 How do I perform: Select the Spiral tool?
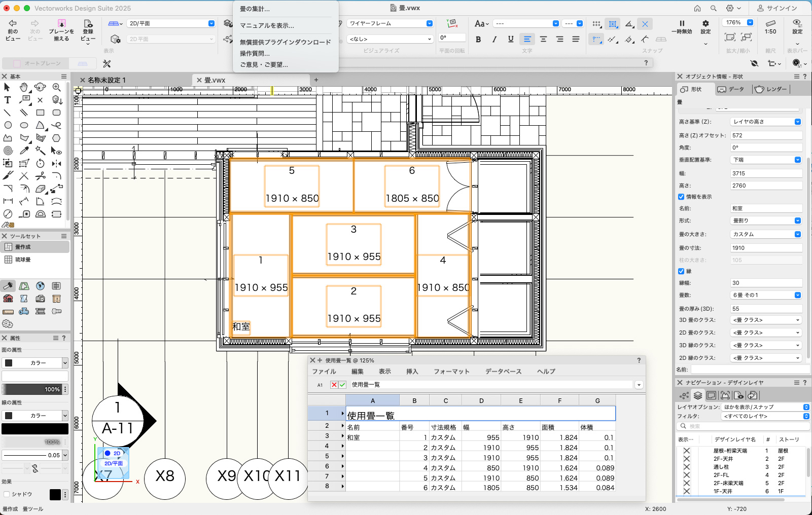coord(8,151)
